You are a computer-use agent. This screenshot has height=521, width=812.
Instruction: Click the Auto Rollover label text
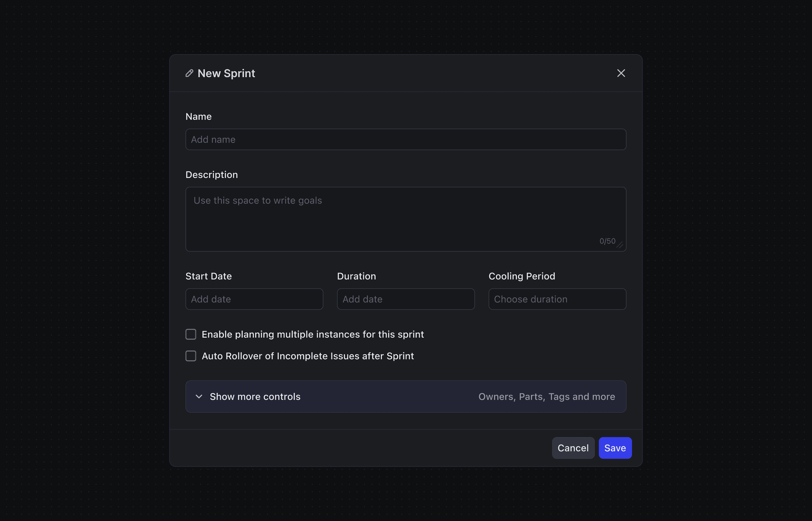point(308,356)
